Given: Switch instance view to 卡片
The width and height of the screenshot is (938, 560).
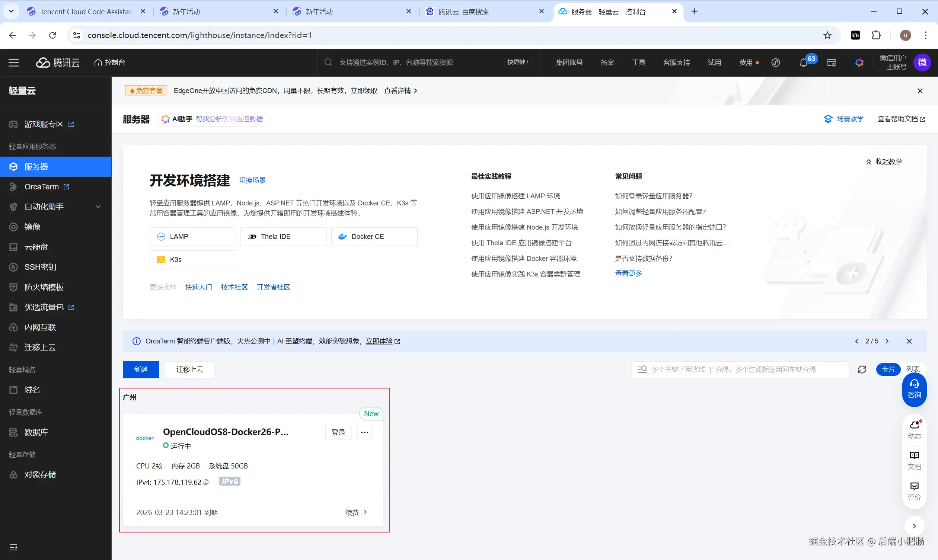Looking at the screenshot, I should [888, 369].
